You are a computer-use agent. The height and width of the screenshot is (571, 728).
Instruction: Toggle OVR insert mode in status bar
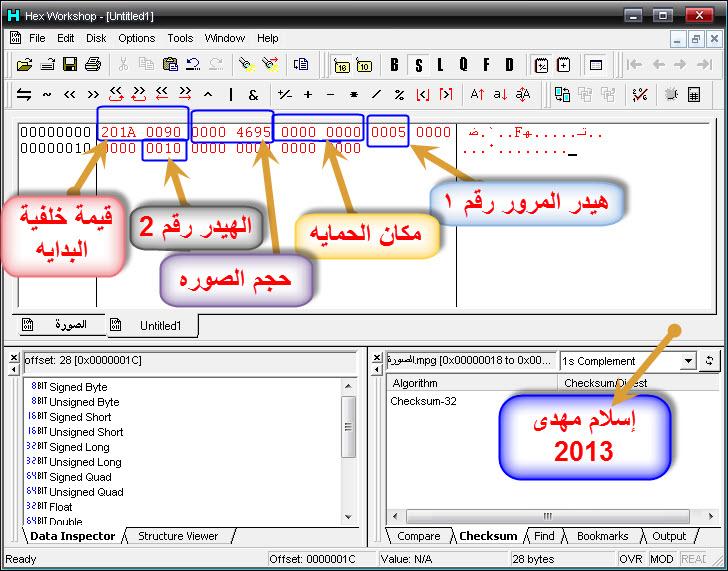point(630,559)
